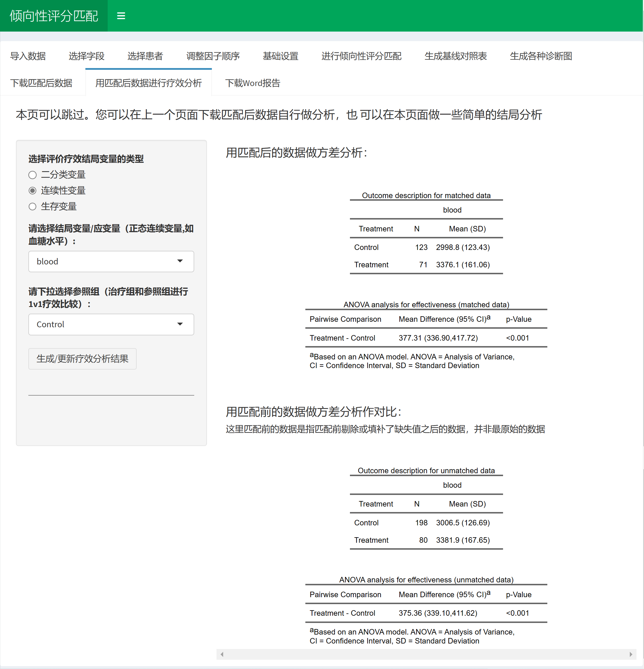The width and height of the screenshot is (644, 669).
Task: Select 用匹配后数据进行疗效分析 tab
Action: (149, 83)
